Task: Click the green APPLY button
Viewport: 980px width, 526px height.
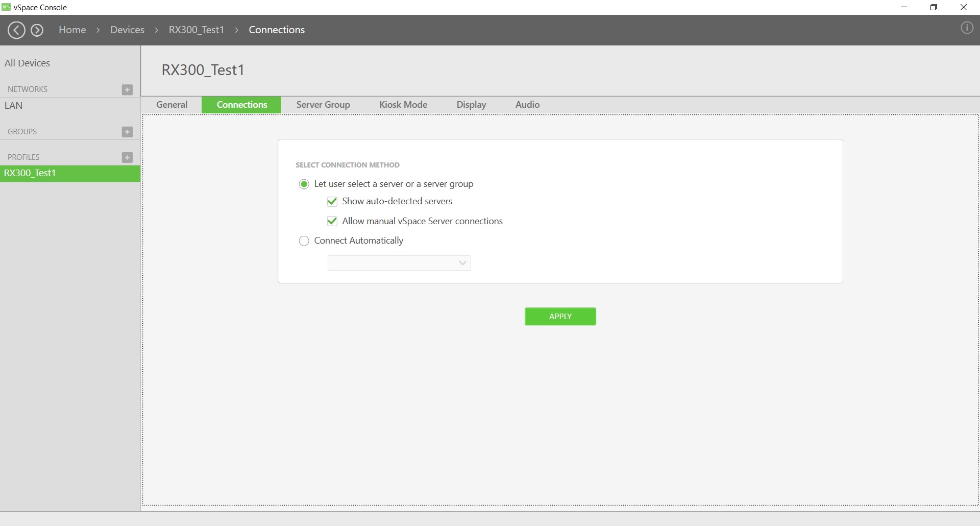Action: coord(560,317)
